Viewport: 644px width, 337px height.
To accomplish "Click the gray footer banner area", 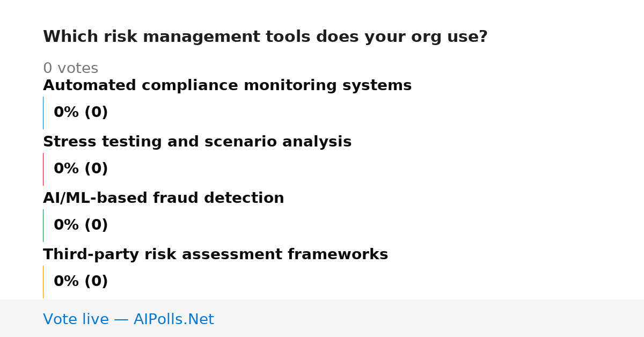I will pos(322,318).
